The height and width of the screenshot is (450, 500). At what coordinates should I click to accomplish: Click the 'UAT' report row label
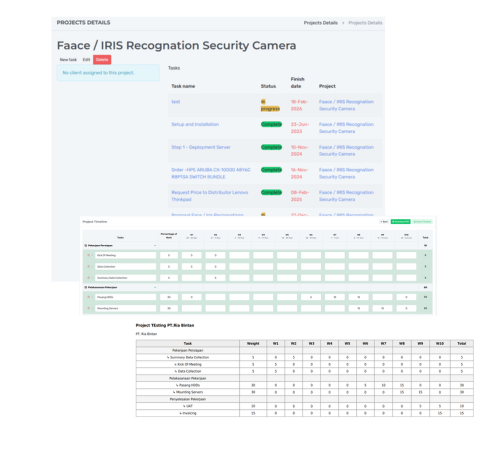pos(188,406)
